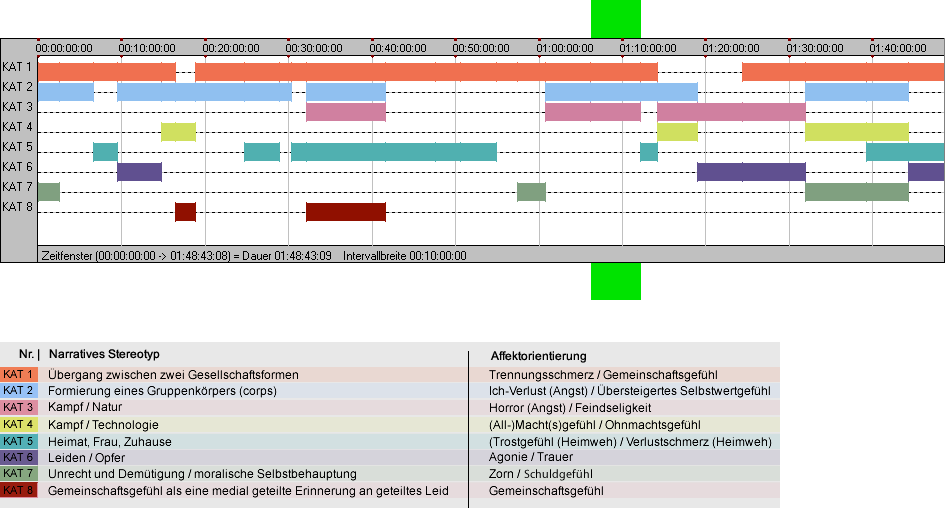This screenshot has height=530, width=945.
Task: Select '(Trostgefühl (Heimweh) / Verlustschmerz (Heimweh)' text
Action: [x=630, y=442]
